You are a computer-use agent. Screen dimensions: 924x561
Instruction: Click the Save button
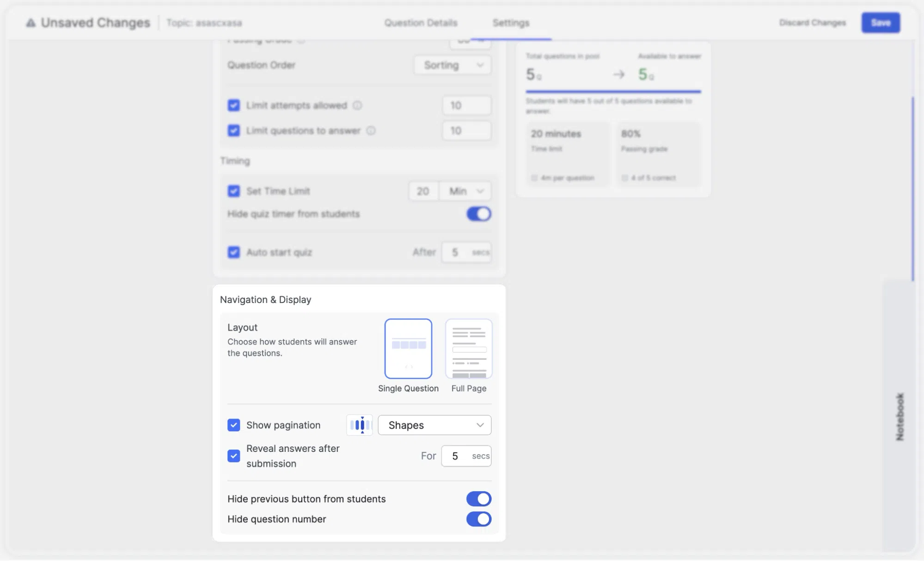881,23
